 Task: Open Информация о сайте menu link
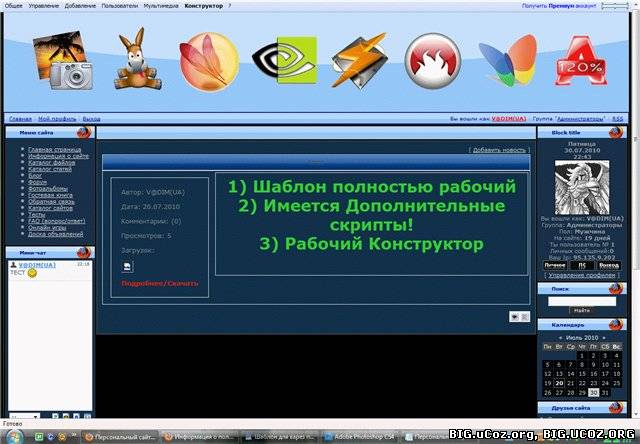[x=58, y=156]
